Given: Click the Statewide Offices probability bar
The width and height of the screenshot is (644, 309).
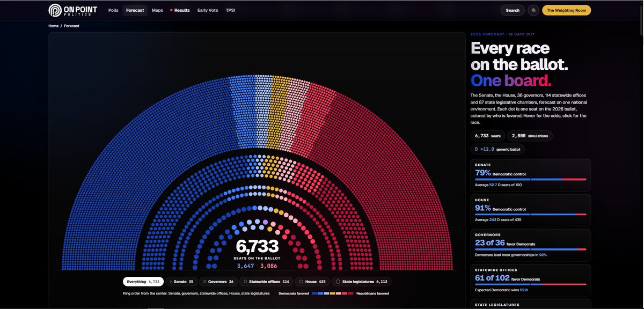Looking at the screenshot, I should 531,284.
